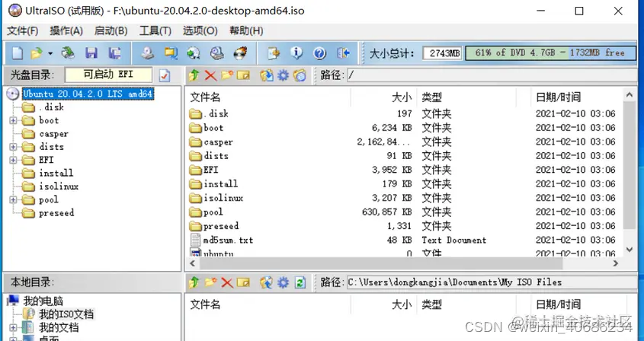Click the 可启动 EFI boot info field
This screenshot has height=341, width=644.
click(x=108, y=75)
